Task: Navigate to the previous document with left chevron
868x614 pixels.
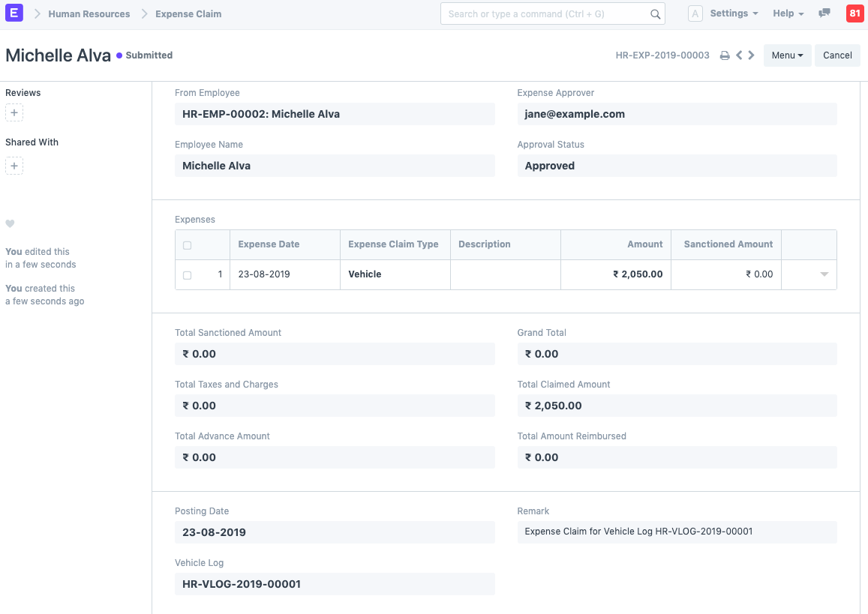Action: [740, 55]
